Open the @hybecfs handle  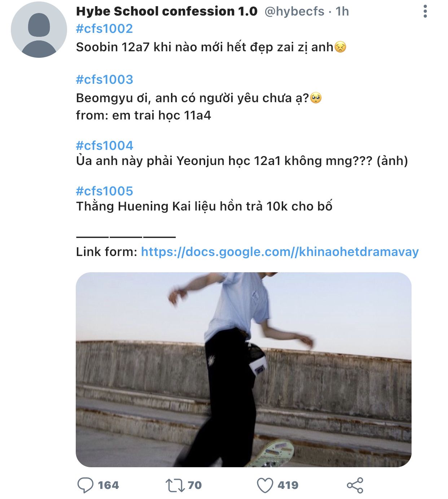click(294, 12)
